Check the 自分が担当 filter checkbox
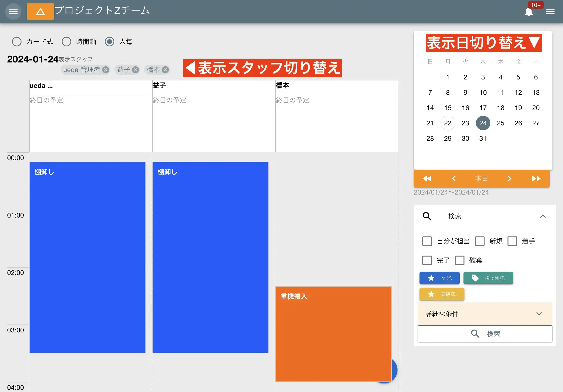 427,241
